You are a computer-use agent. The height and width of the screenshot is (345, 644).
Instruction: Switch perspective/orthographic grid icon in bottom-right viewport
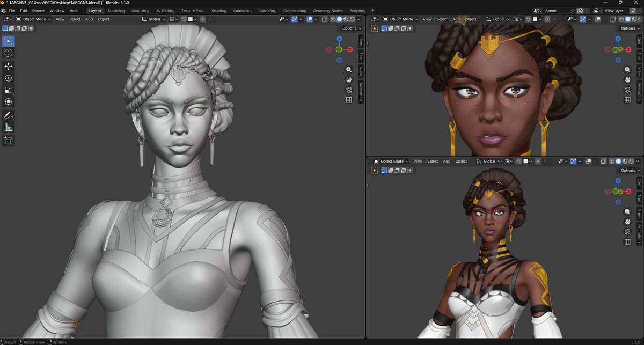point(627,242)
